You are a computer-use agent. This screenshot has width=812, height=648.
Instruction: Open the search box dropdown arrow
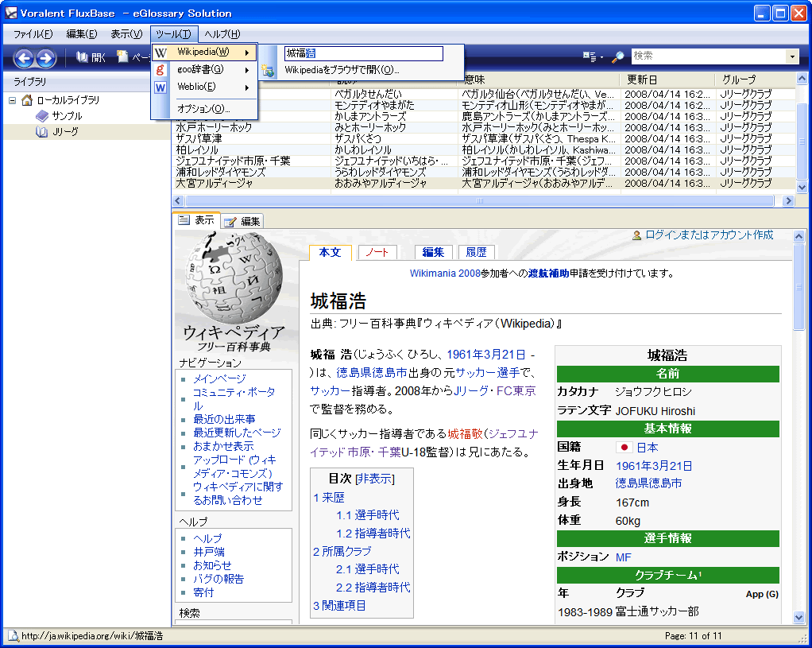tap(792, 56)
